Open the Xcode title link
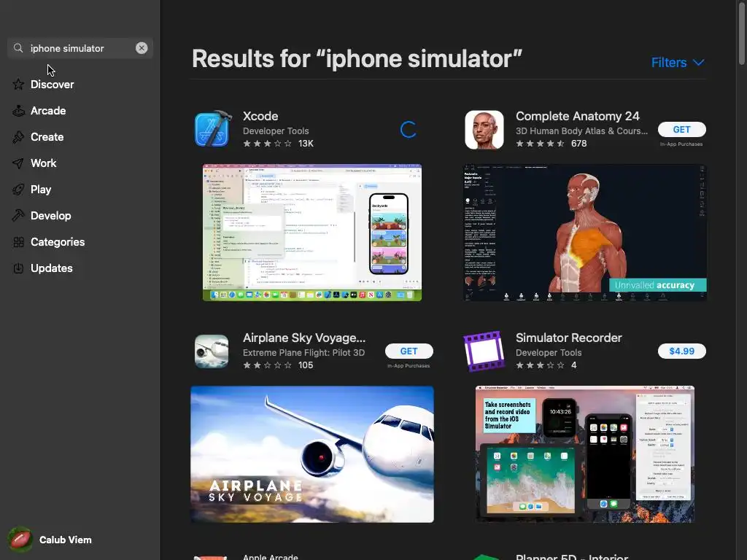747x560 pixels. point(260,116)
